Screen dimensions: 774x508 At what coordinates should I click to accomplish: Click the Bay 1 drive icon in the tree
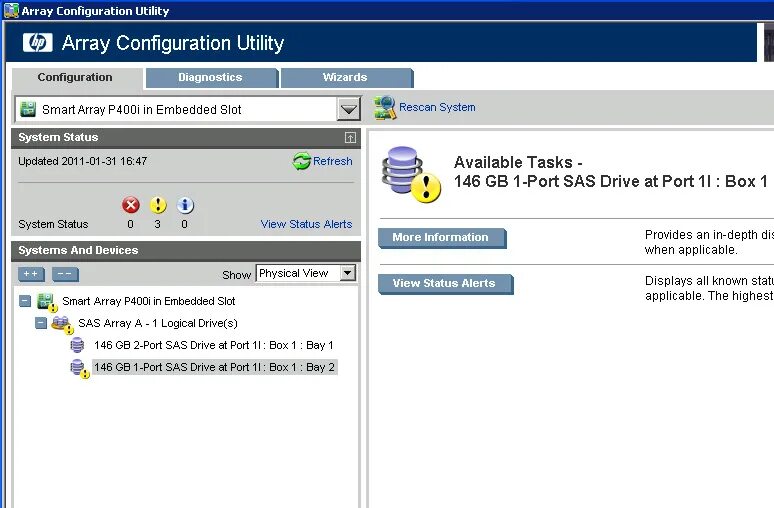(77, 345)
